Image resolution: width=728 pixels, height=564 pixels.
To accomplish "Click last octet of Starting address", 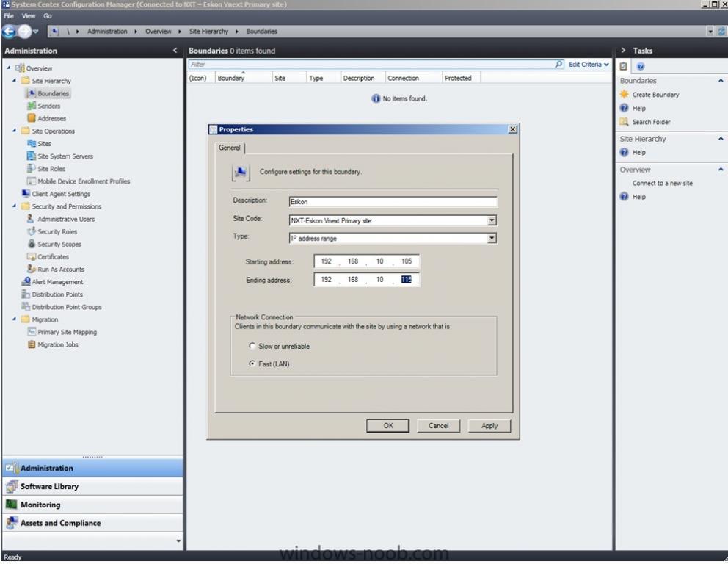I will (x=407, y=261).
